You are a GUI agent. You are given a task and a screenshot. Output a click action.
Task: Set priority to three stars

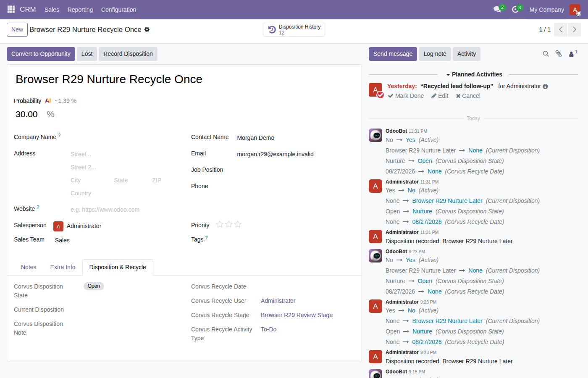[x=238, y=224]
